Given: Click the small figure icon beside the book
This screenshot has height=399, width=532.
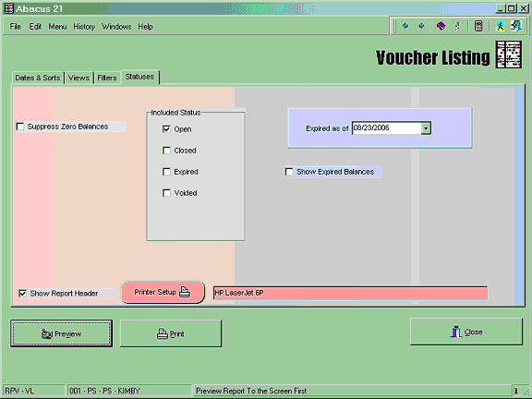Looking at the screenshot, I should (457, 26).
